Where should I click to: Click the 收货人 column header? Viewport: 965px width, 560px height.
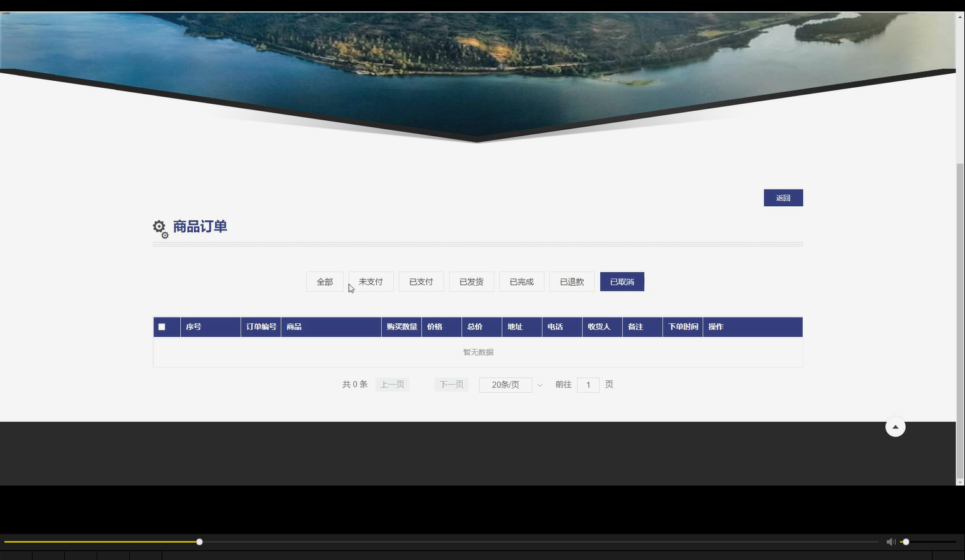click(602, 327)
